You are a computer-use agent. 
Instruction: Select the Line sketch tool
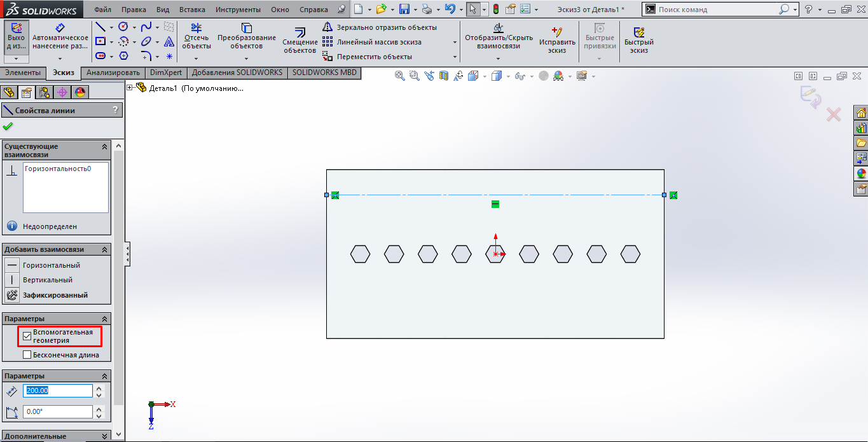pyautogui.click(x=100, y=27)
